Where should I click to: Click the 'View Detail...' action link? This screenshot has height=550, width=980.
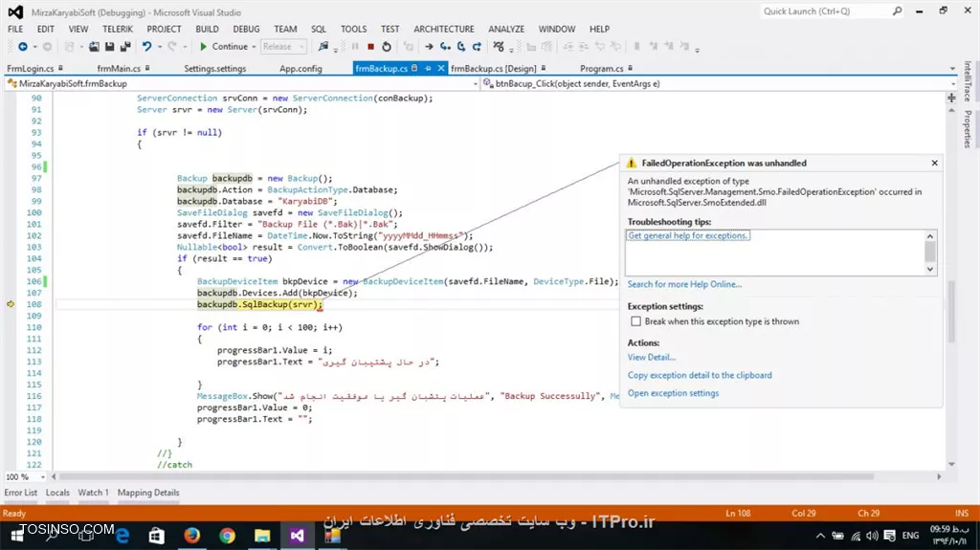coord(651,358)
